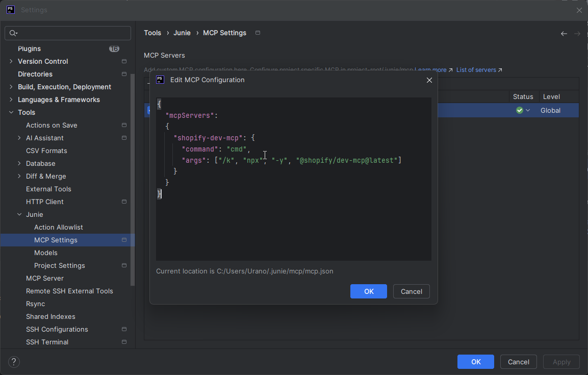Screen dimensions: 588x375
Task: Click the Junie breadcrumb
Action: click(182, 33)
